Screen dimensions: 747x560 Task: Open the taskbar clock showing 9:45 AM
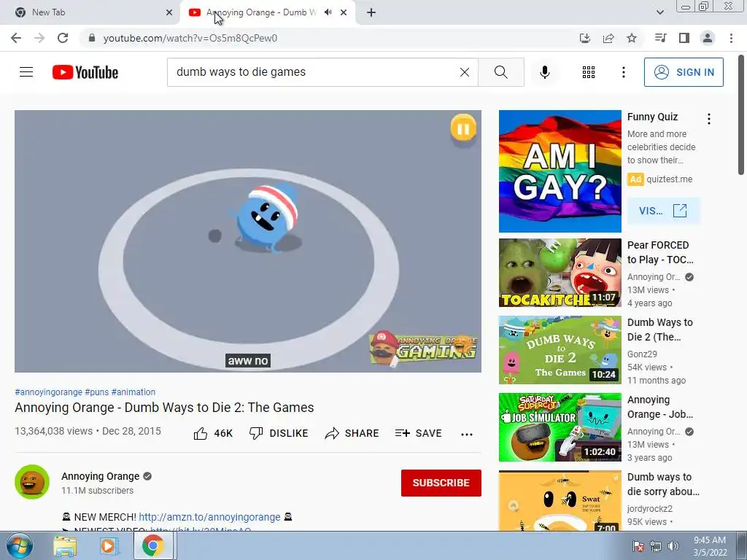pos(710,546)
